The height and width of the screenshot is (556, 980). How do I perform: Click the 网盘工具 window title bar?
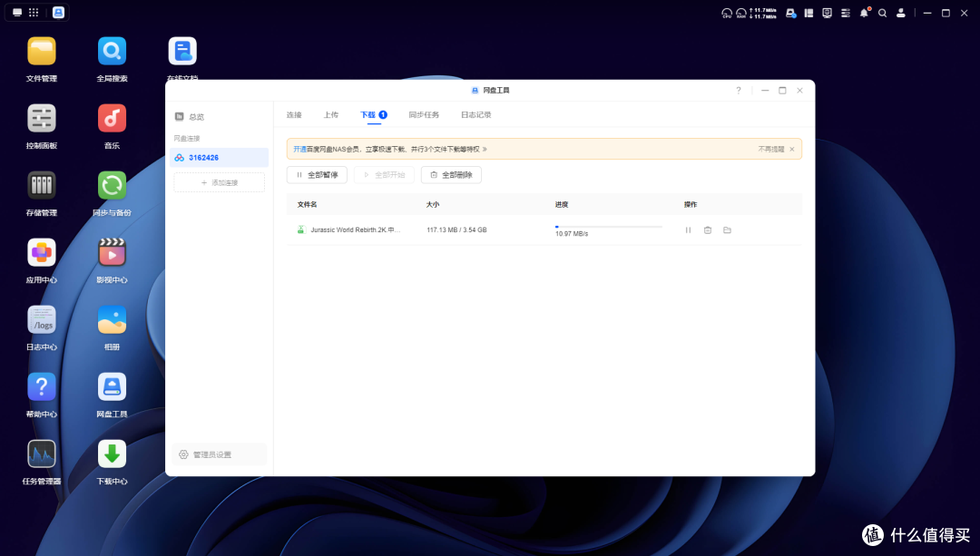click(x=490, y=91)
